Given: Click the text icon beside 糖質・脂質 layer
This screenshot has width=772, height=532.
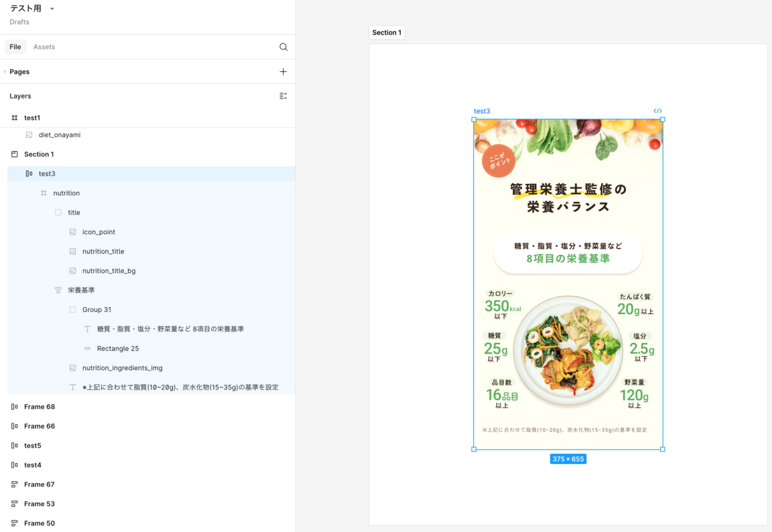Looking at the screenshot, I should point(87,329).
